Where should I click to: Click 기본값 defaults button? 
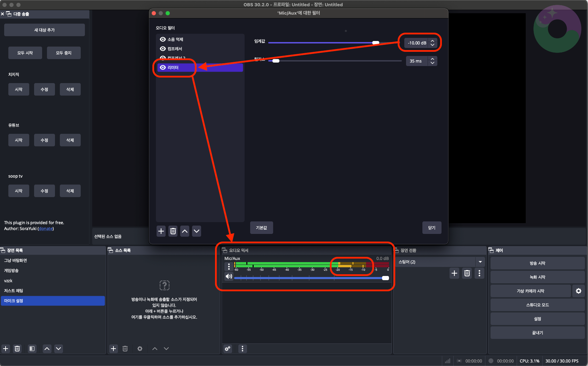pyautogui.click(x=262, y=228)
